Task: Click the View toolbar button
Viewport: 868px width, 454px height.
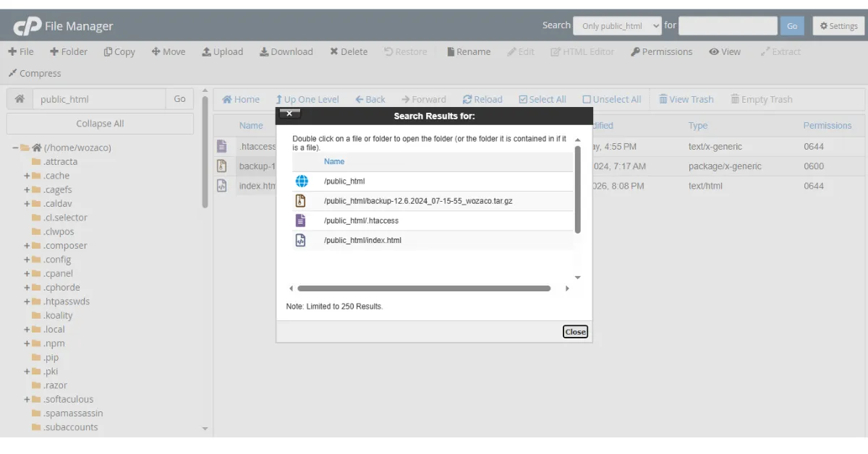Action: [x=725, y=51]
